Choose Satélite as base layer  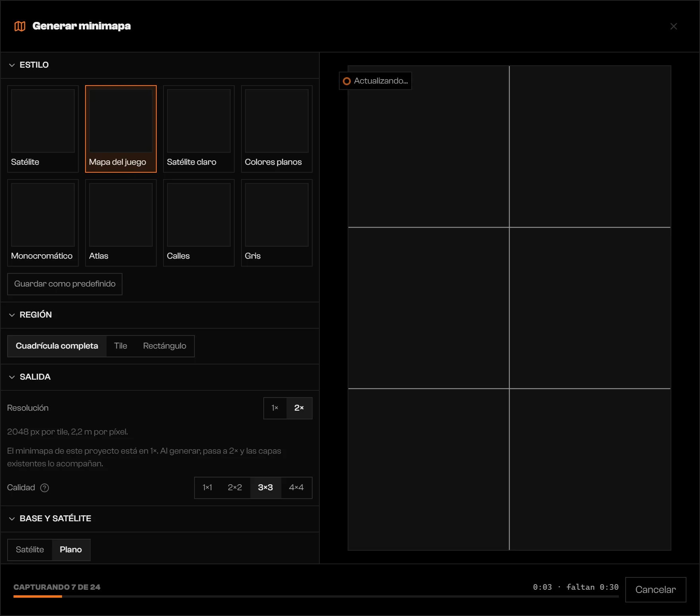click(30, 550)
